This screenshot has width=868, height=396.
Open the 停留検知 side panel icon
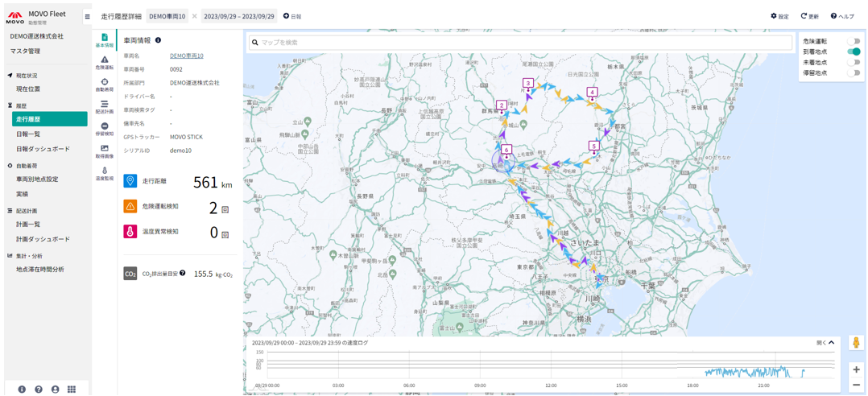point(105,129)
